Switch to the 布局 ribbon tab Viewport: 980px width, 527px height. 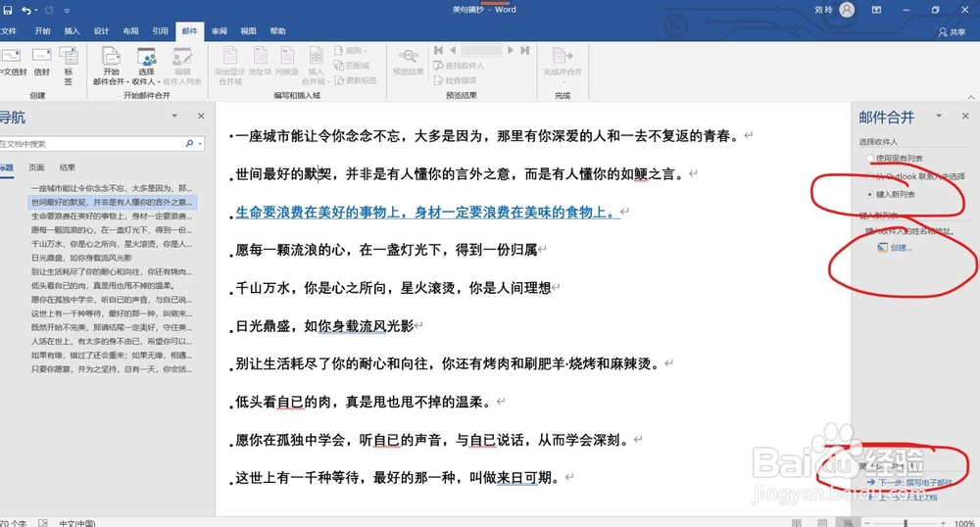point(130,31)
